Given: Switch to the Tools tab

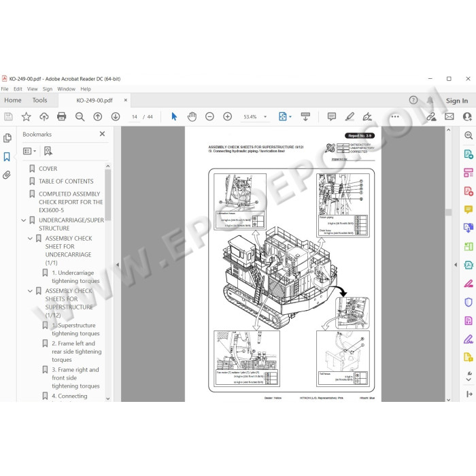Looking at the screenshot, I should [39, 100].
